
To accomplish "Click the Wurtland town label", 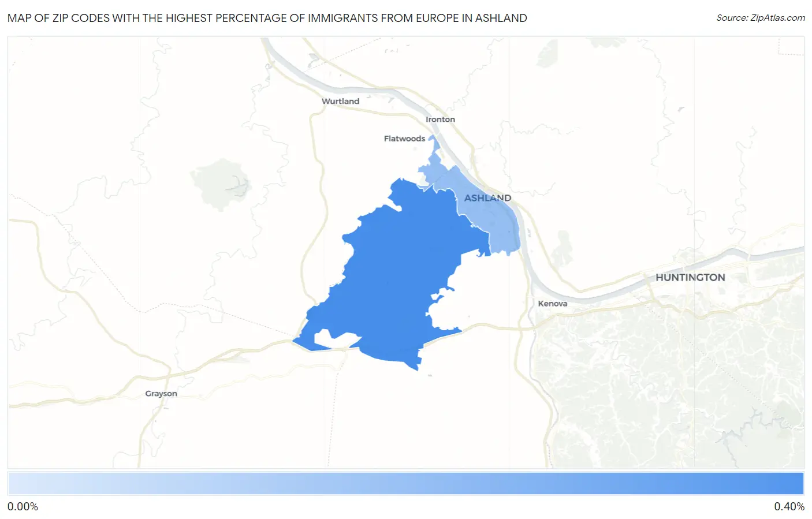I will [340, 101].
